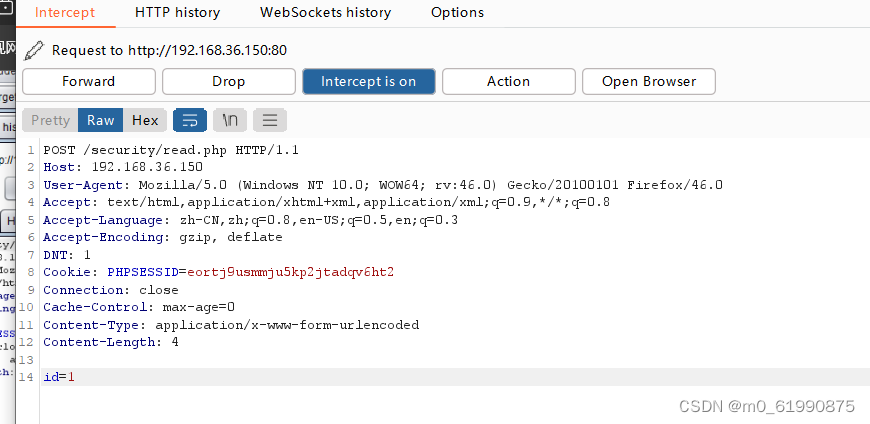Switch to Hex view
This screenshot has height=424, width=870.
145,120
